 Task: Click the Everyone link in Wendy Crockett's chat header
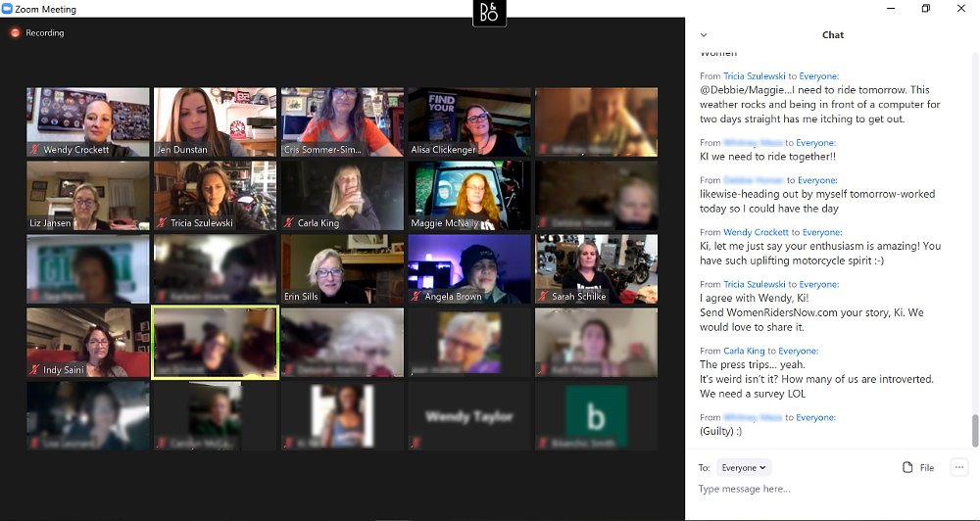tap(822, 232)
